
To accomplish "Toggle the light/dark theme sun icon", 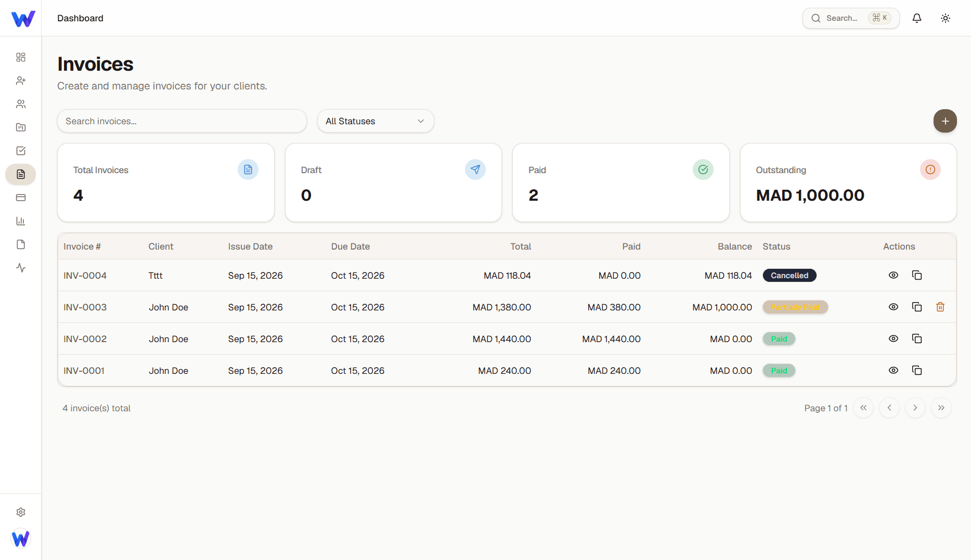I will click(946, 18).
